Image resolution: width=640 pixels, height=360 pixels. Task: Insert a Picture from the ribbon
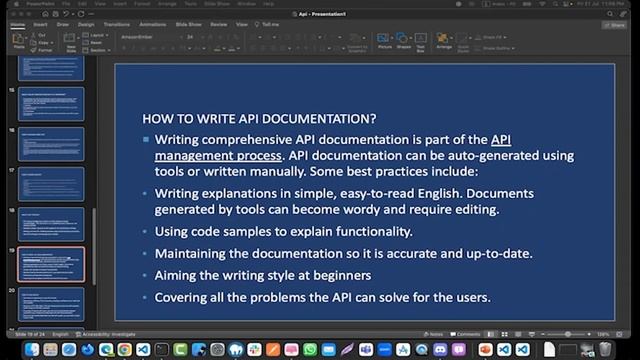coord(384,41)
